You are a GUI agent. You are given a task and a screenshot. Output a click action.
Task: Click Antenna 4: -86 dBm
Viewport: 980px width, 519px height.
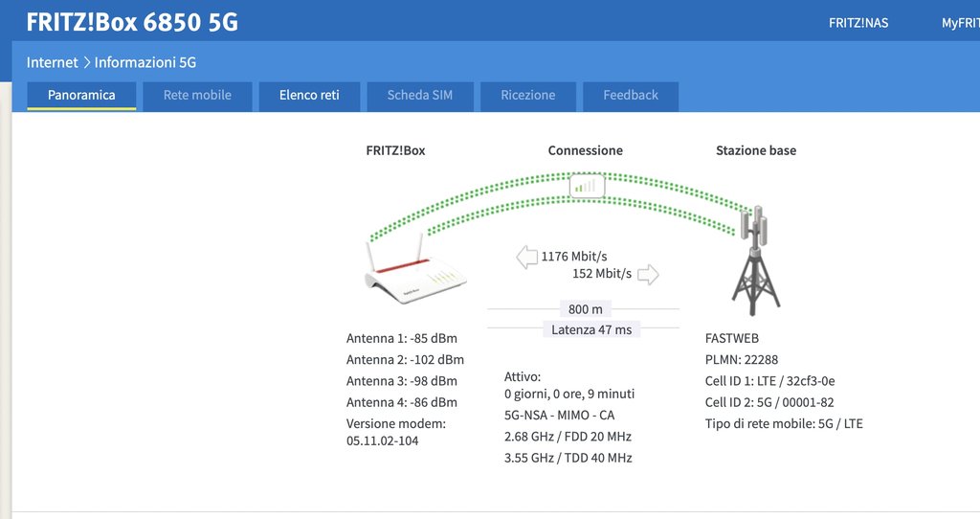pos(402,402)
